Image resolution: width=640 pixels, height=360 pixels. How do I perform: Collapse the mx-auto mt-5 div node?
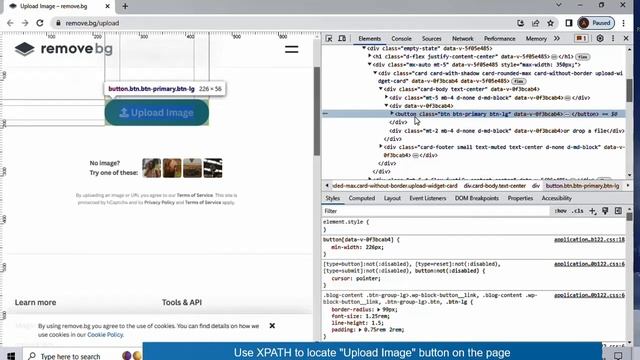(x=370, y=64)
